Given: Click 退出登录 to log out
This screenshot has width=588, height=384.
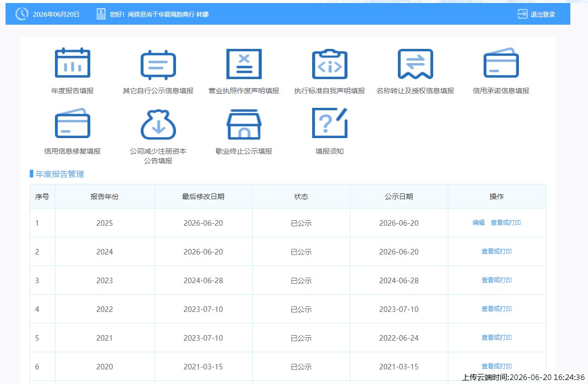Looking at the screenshot, I should [543, 14].
